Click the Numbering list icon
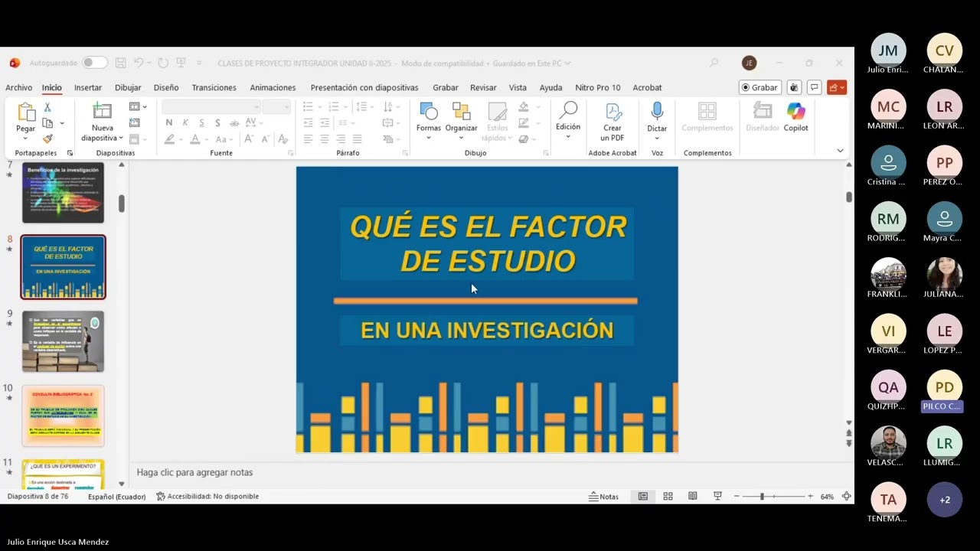 click(x=334, y=106)
